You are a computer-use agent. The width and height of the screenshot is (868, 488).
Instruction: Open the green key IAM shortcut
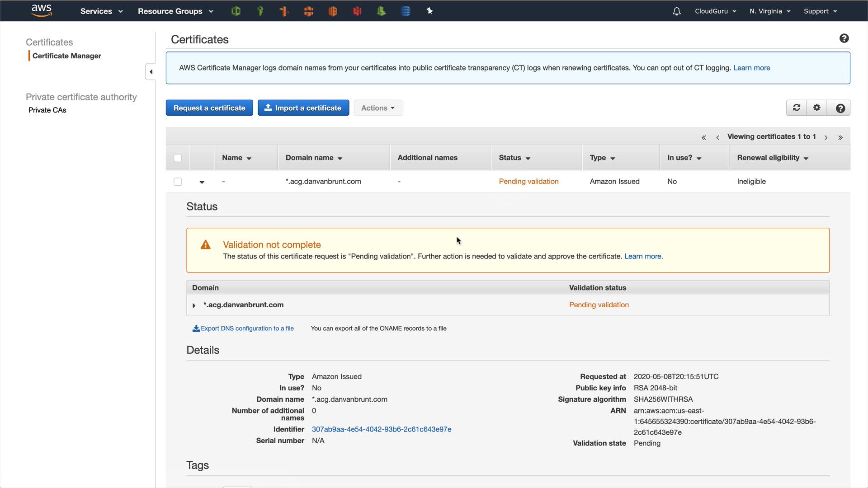[x=260, y=11]
